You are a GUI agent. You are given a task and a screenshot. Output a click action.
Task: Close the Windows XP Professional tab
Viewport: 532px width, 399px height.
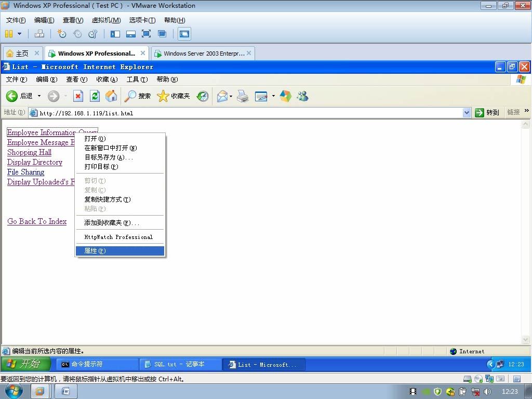(x=143, y=53)
